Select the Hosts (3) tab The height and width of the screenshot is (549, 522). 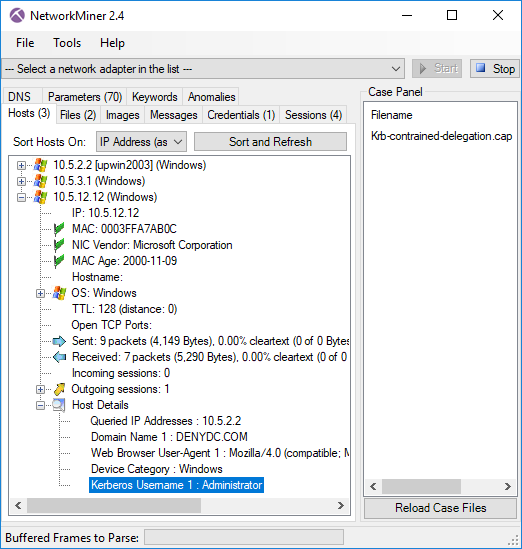(x=29, y=113)
